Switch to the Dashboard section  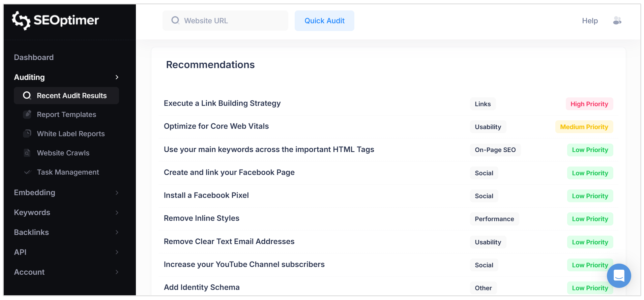click(34, 57)
